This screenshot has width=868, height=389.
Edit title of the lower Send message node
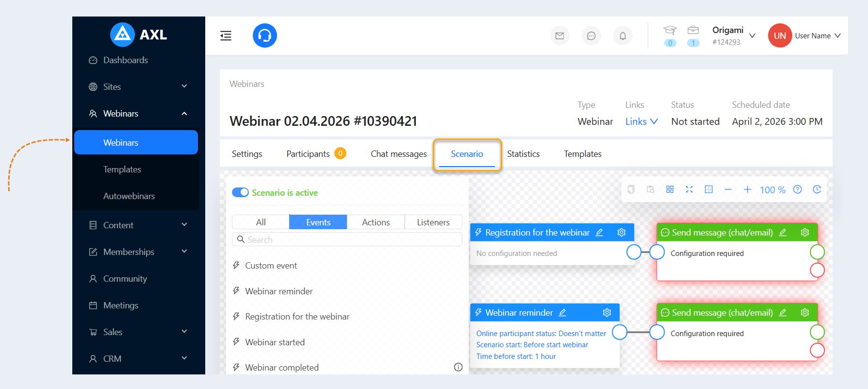pyautogui.click(x=783, y=313)
